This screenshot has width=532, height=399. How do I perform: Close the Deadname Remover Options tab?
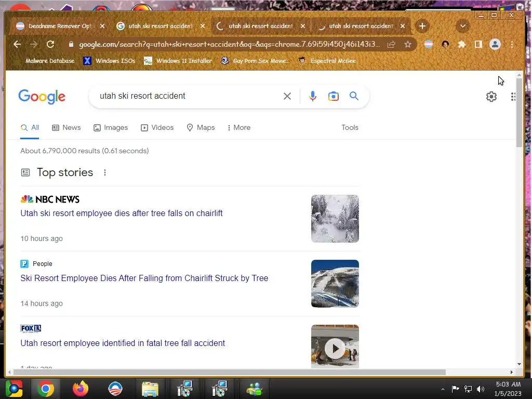point(102,26)
